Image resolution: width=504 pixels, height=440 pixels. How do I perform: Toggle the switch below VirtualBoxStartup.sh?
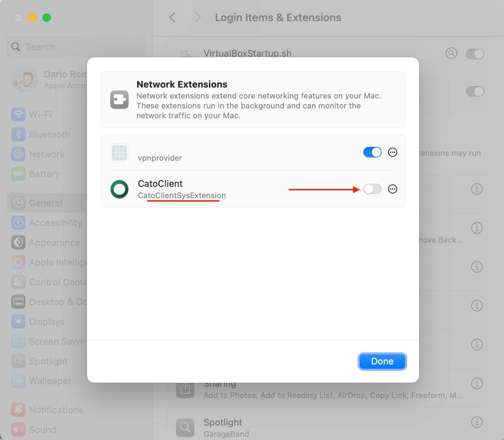pyautogui.click(x=475, y=91)
